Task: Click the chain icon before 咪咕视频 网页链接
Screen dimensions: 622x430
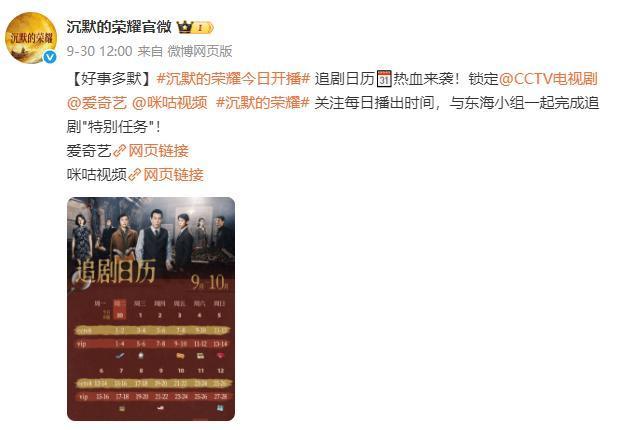Action: 134,175
